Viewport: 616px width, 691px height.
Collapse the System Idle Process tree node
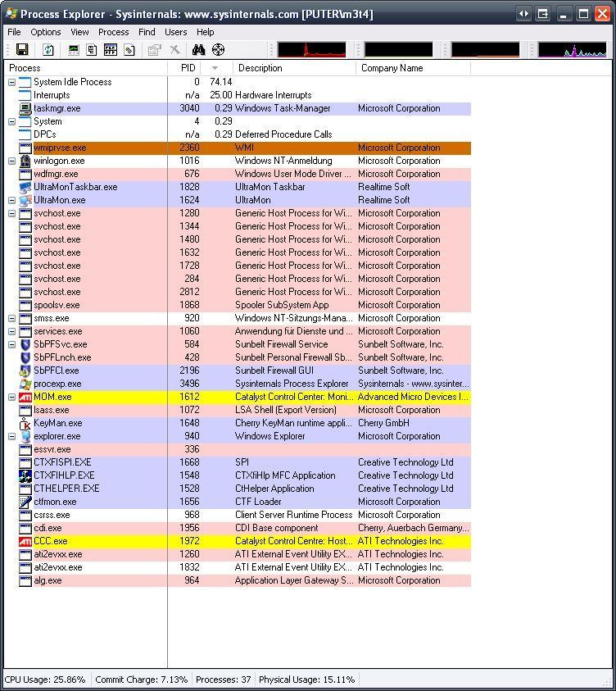point(12,83)
